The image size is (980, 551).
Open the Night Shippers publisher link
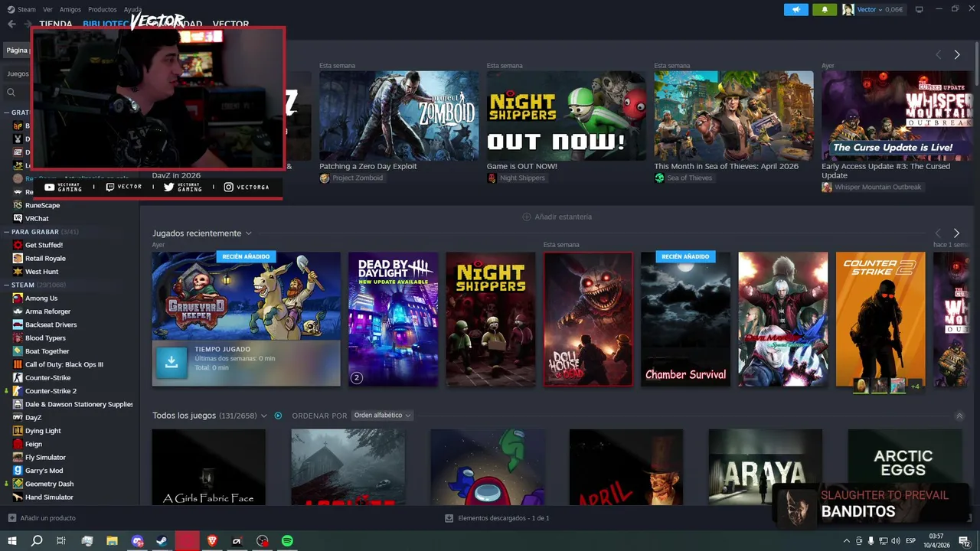point(522,178)
